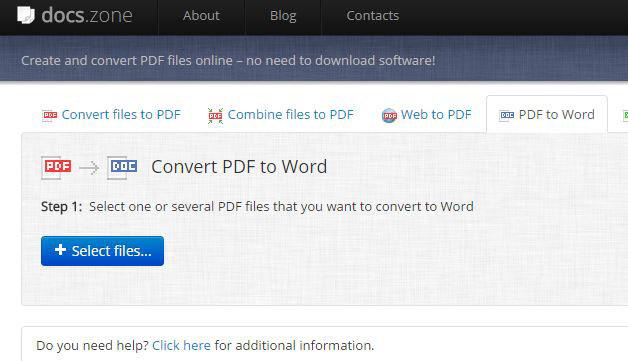Click the Web to PDF globe icon
628x361 pixels.
pos(389,115)
